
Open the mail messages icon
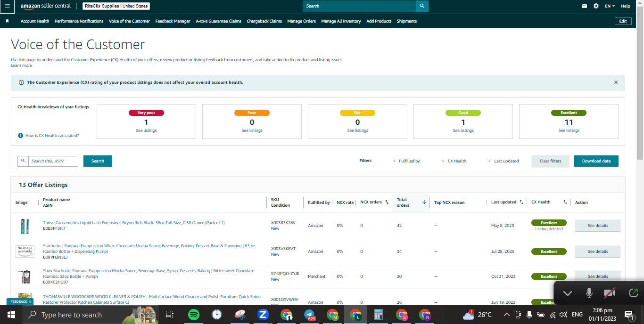tap(585, 6)
